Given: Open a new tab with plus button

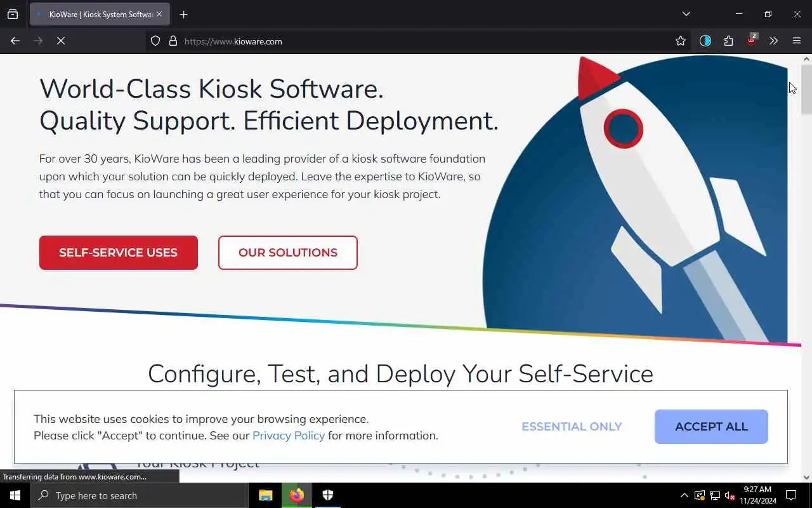Looking at the screenshot, I should [183, 14].
